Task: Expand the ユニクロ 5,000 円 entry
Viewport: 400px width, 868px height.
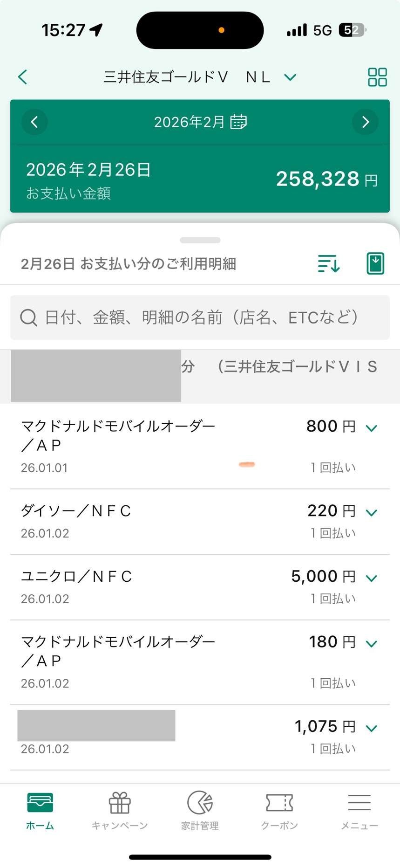Action: 371,579
